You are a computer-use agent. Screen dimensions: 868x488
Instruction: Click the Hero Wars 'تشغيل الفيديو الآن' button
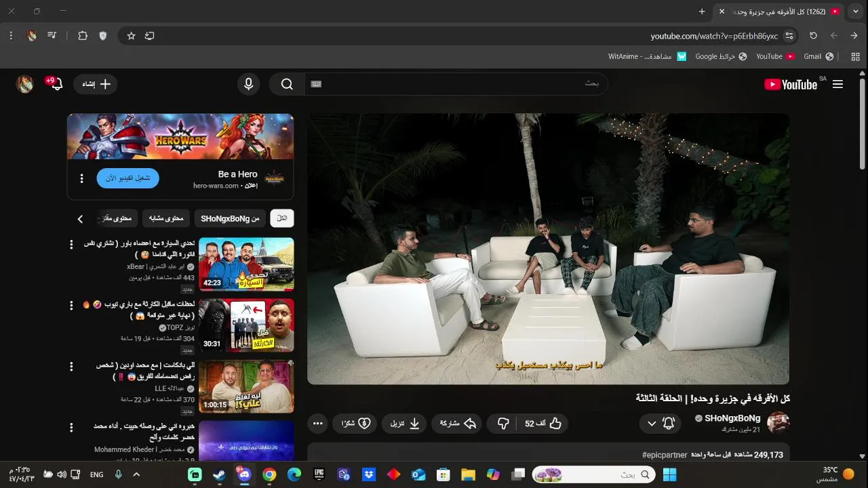coord(128,178)
